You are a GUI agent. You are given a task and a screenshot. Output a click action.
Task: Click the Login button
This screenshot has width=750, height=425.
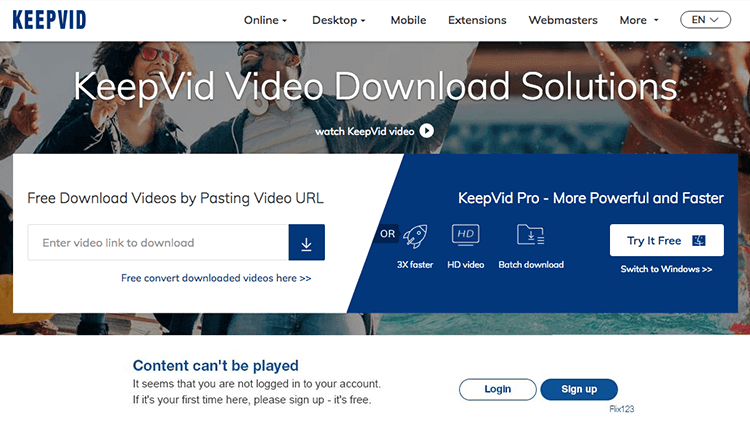pos(497,389)
